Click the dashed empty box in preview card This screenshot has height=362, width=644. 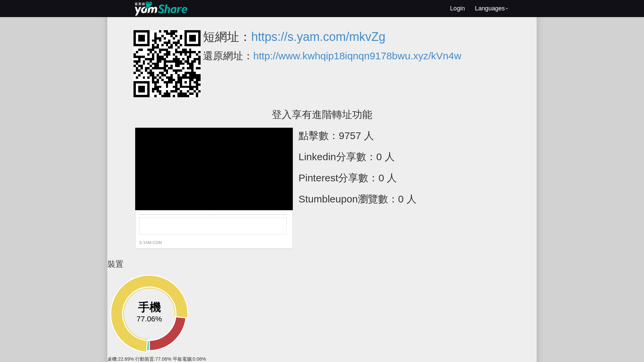pos(213,226)
